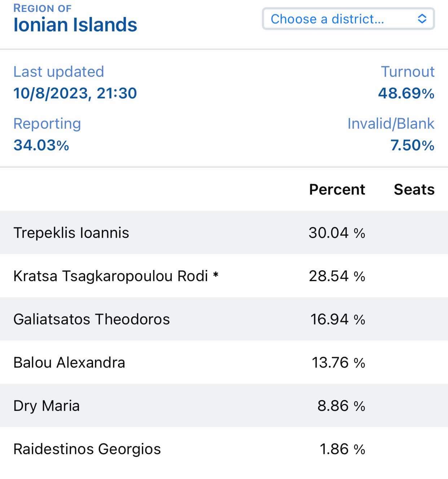Viewport: 448px width, 479px height.
Task: Click the Percent column header
Action: coord(337,189)
